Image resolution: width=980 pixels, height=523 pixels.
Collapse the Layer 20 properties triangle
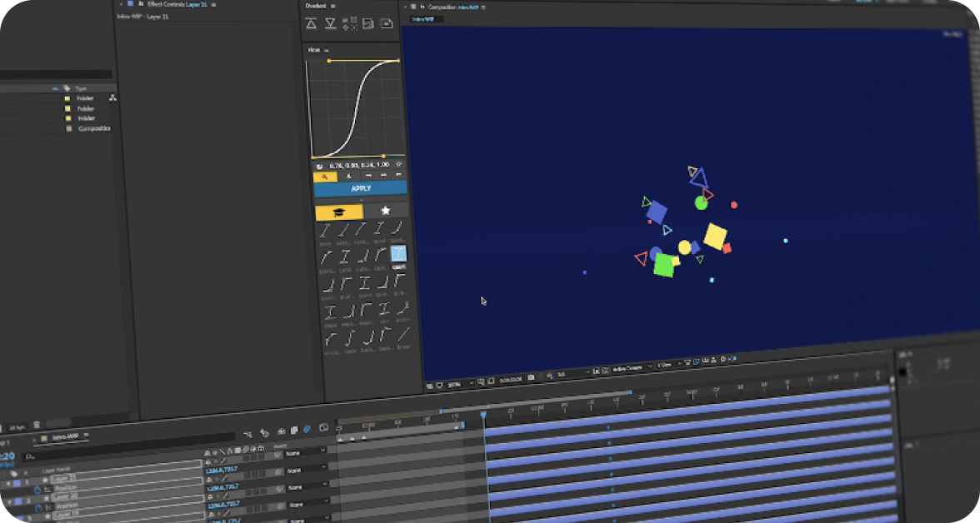click(x=10, y=501)
